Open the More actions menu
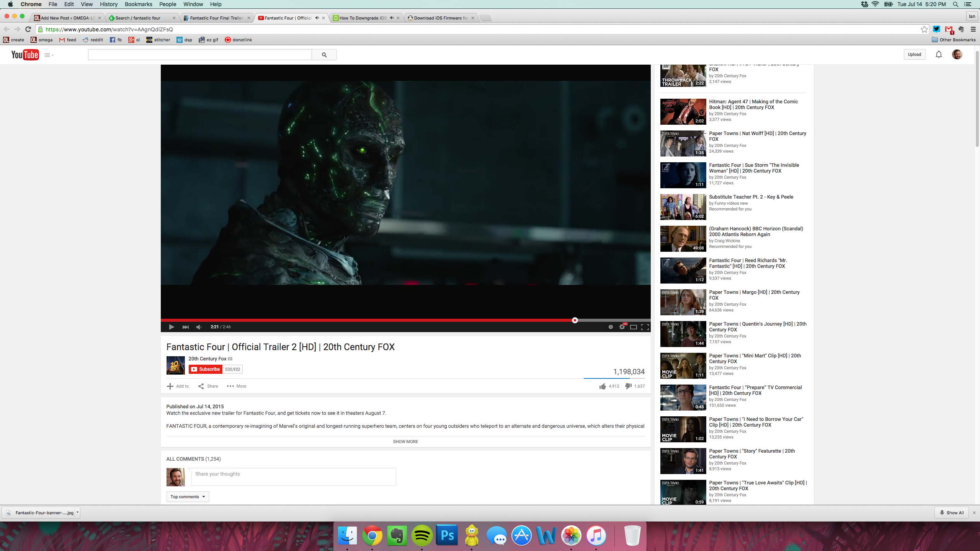The height and width of the screenshot is (551, 980). [237, 386]
